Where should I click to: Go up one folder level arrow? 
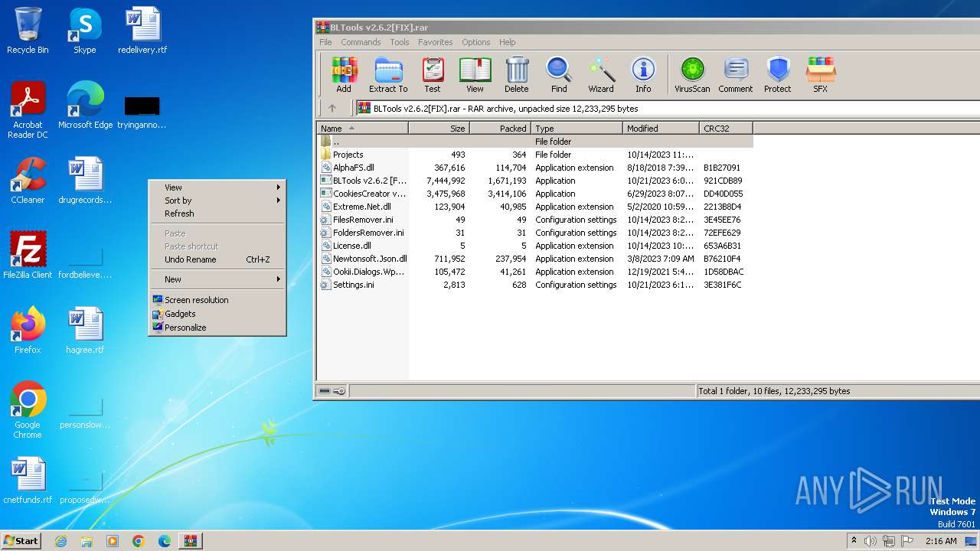332,108
